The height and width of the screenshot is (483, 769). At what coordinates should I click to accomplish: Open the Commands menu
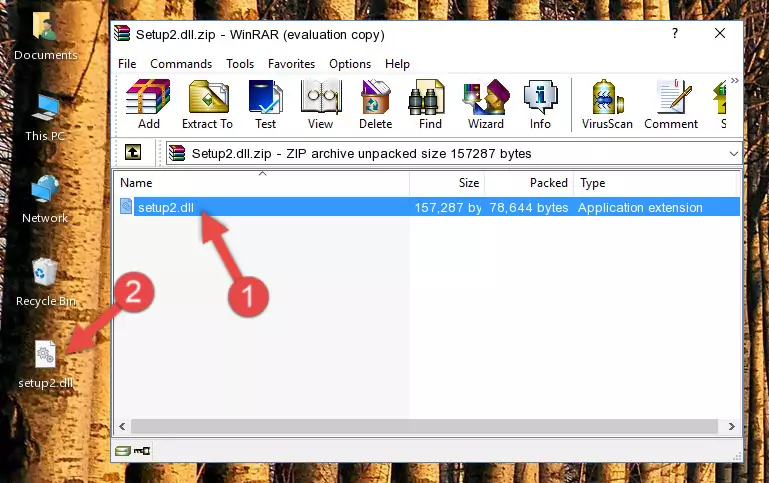(181, 64)
